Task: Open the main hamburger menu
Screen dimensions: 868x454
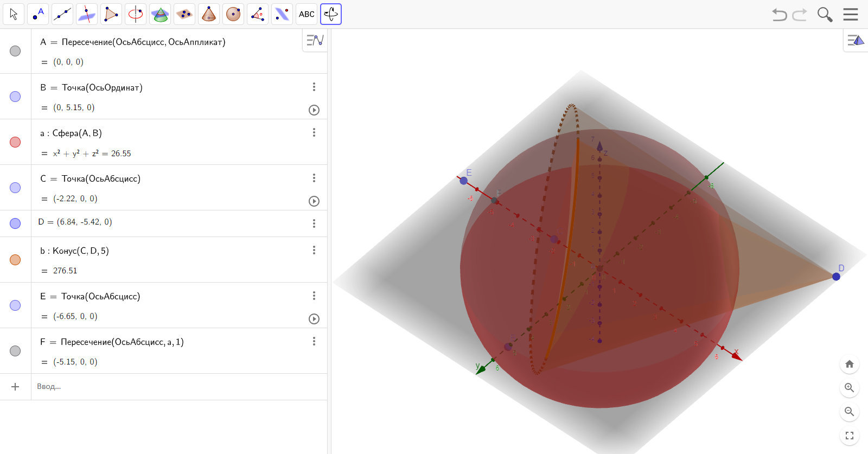Action: (851, 15)
